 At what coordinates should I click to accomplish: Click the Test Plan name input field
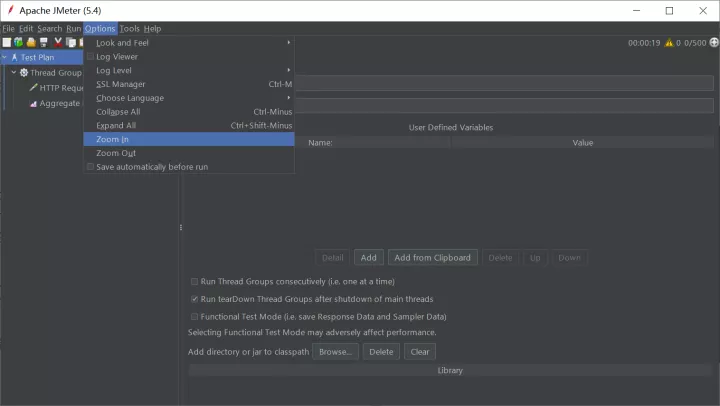504,83
